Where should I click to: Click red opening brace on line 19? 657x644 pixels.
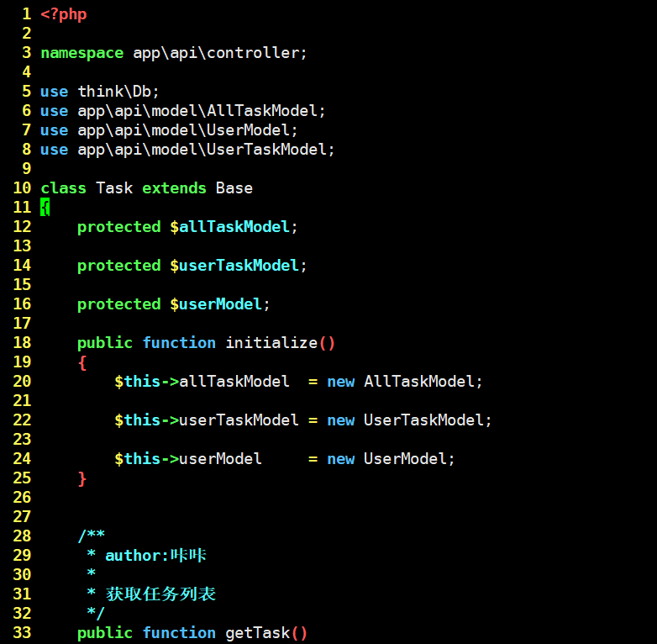tap(82, 362)
